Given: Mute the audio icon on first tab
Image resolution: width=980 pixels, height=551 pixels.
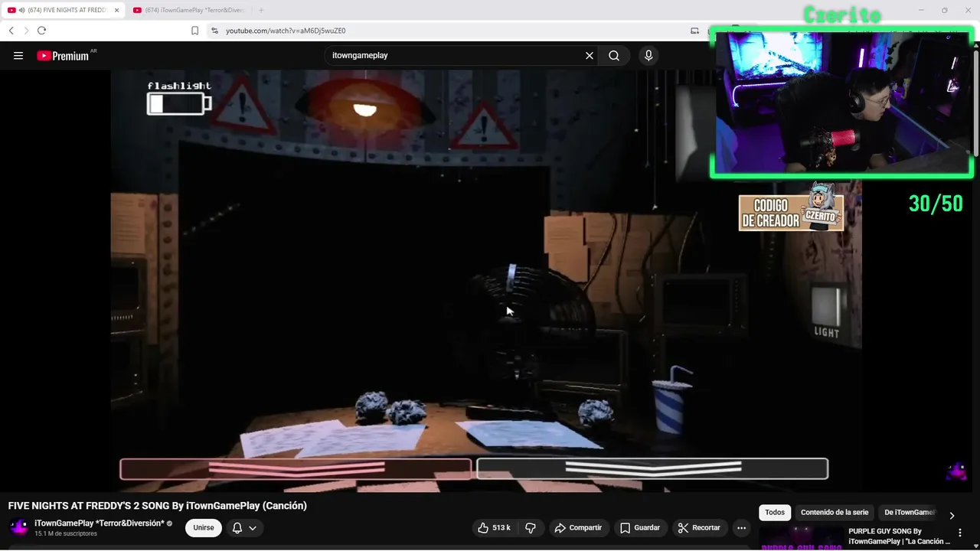Looking at the screenshot, I should click(21, 10).
